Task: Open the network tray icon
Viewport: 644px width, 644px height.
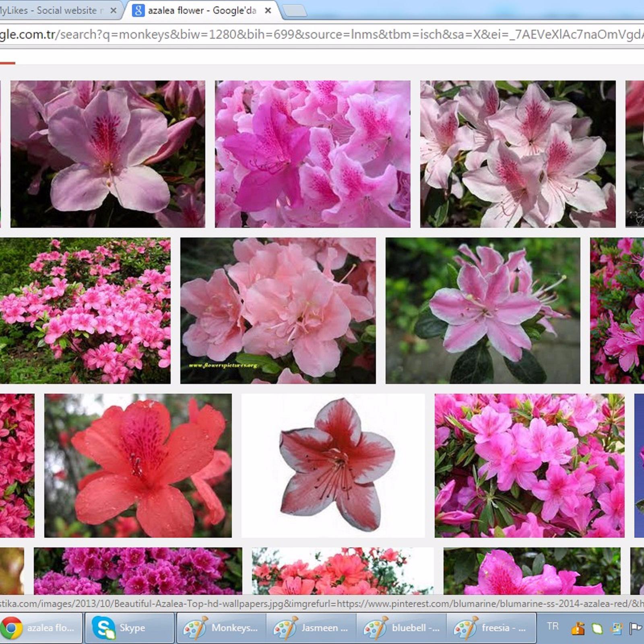Action: 616,628
